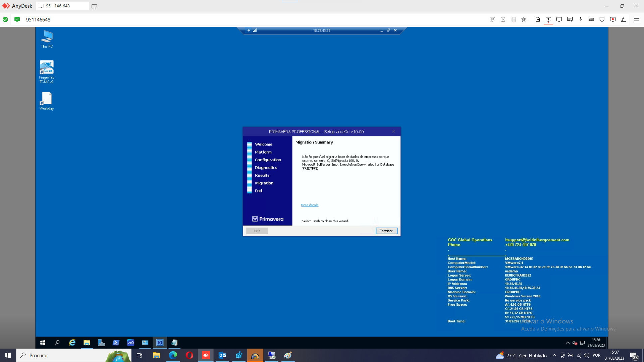Select the 951 146 648 session tab
644x362 pixels.
pos(62,6)
